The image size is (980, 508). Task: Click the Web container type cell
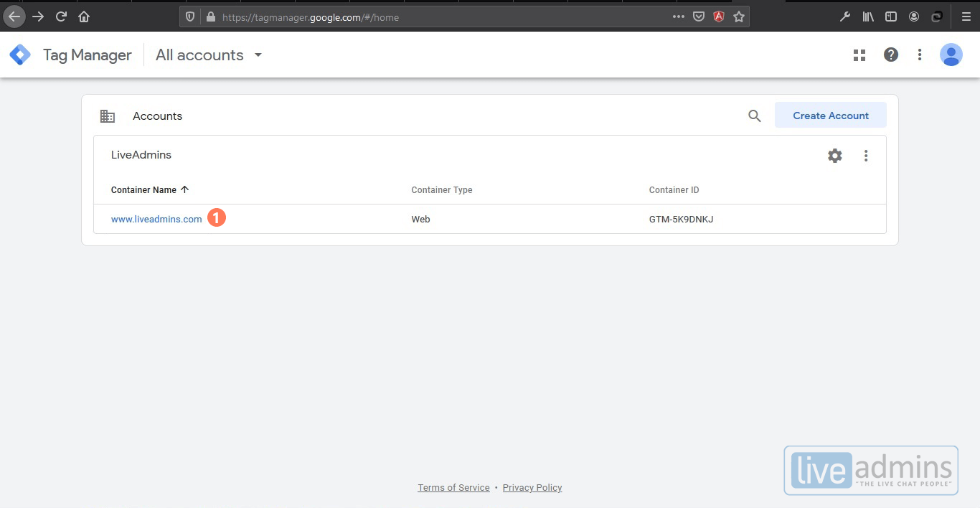(420, 220)
